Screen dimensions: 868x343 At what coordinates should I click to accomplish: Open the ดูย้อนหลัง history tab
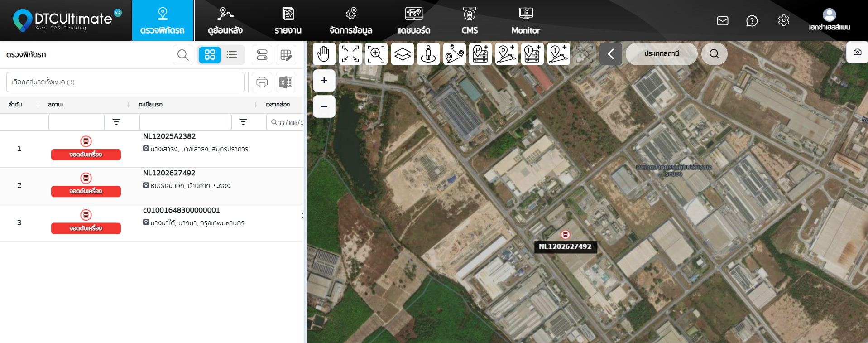tap(225, 20)
